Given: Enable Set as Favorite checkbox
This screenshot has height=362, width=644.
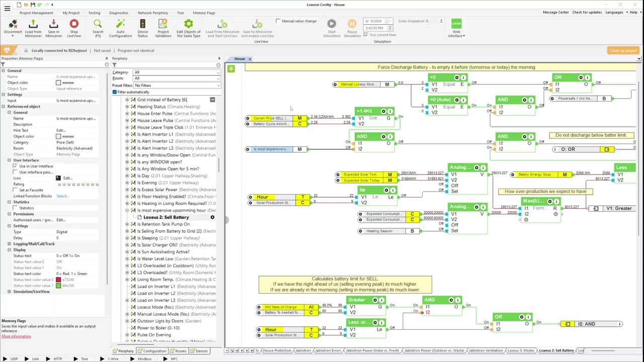Looking at the screenshot, I should tap(16, 190).
